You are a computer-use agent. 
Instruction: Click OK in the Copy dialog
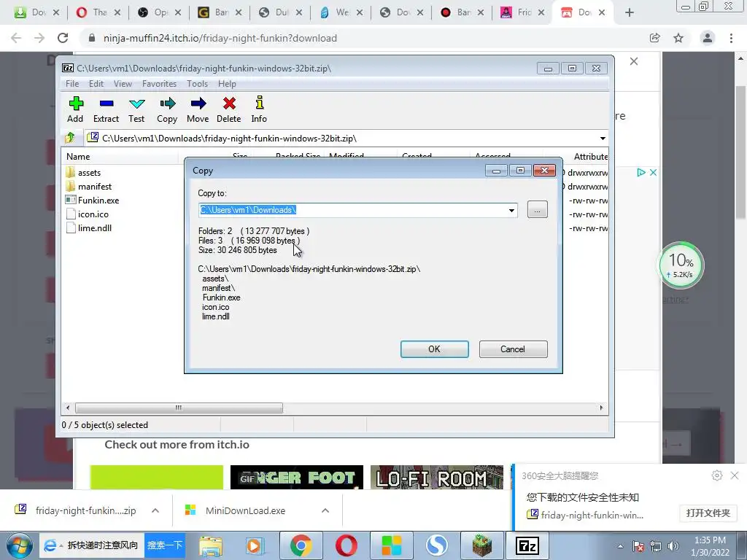pos(435,349)
